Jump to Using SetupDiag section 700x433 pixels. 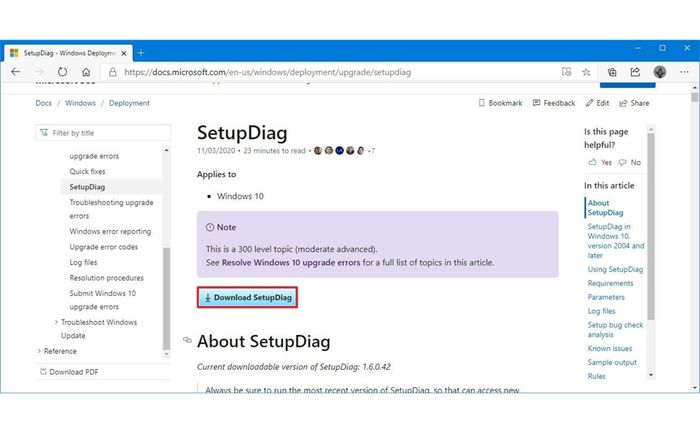tap(615, 269)
